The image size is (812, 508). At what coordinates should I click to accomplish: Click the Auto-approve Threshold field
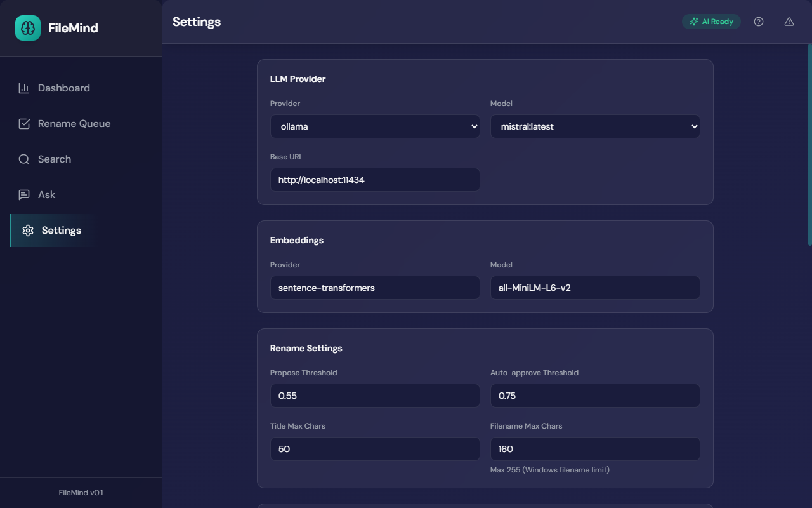[x=595, y=396]
